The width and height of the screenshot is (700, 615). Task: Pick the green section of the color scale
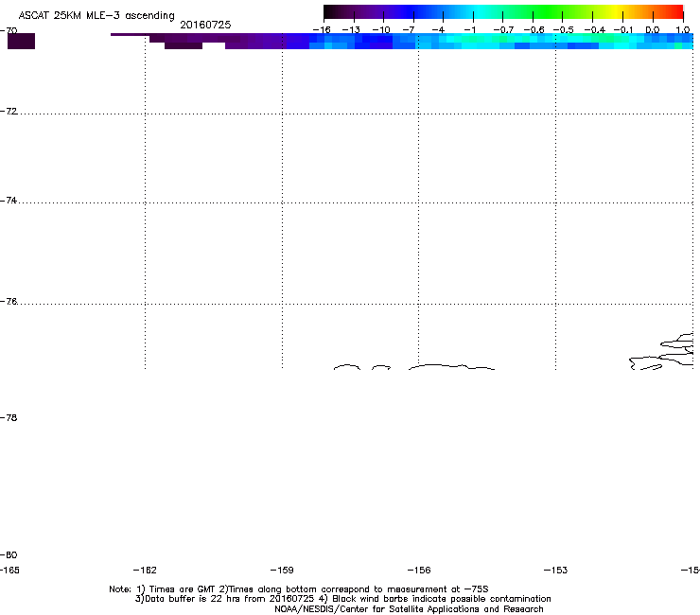[x=549, y=12]
